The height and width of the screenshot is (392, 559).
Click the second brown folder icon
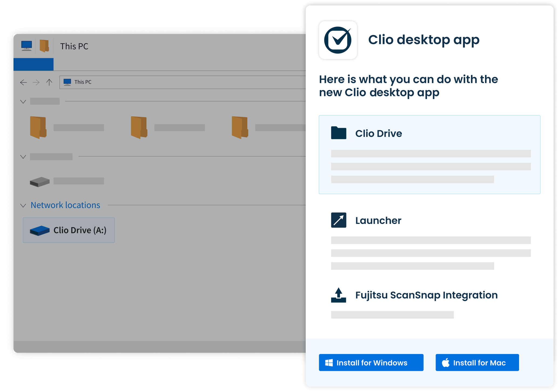pyautogui.click(x=139, y=128)
